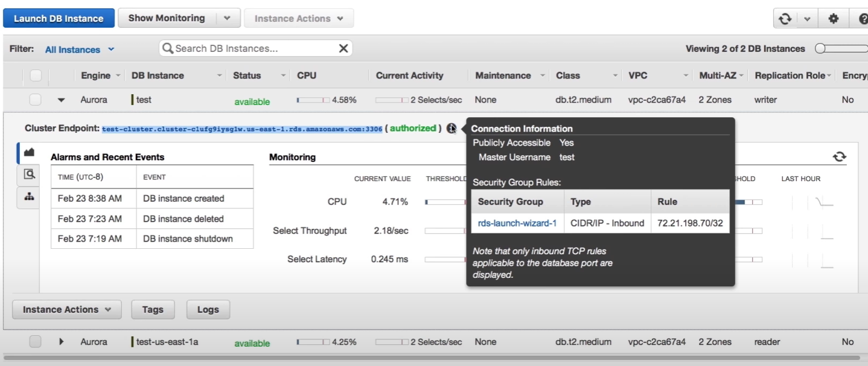Tick the checkbox for the test-us-east-1a row
The width and height of the screenshot is (868, 366).
(x=35, y=341)
